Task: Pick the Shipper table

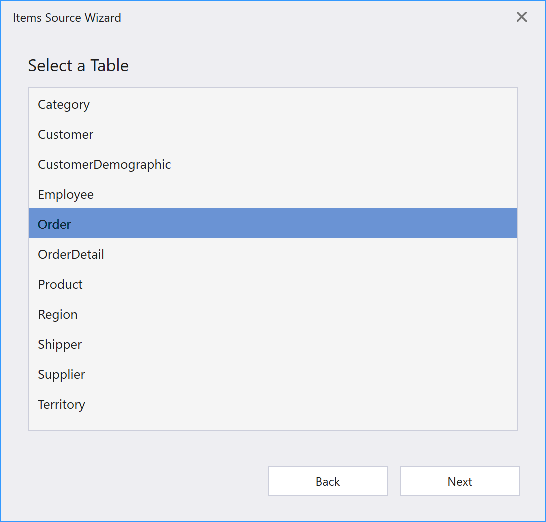Action: [273, 344]
